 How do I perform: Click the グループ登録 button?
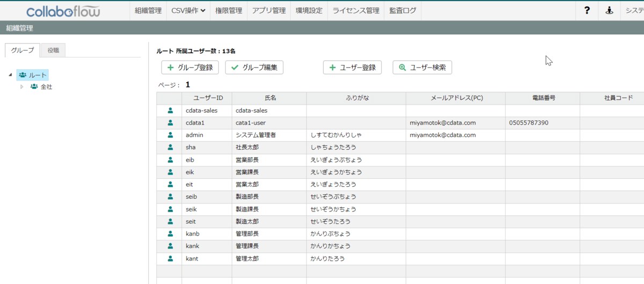tap(190, 68)
